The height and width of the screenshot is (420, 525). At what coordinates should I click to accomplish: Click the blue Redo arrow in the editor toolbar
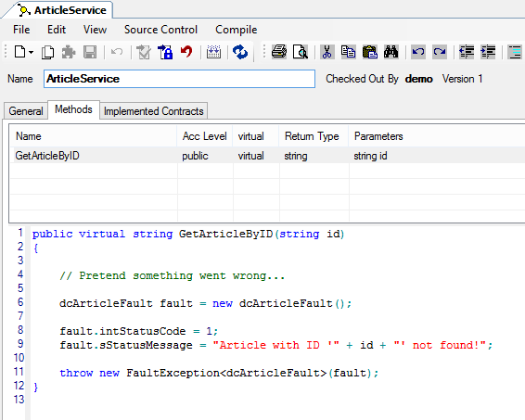439,52
